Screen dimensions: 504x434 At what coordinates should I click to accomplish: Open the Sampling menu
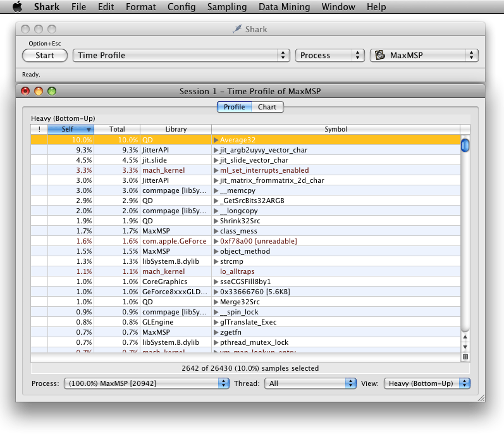(227, 7)
